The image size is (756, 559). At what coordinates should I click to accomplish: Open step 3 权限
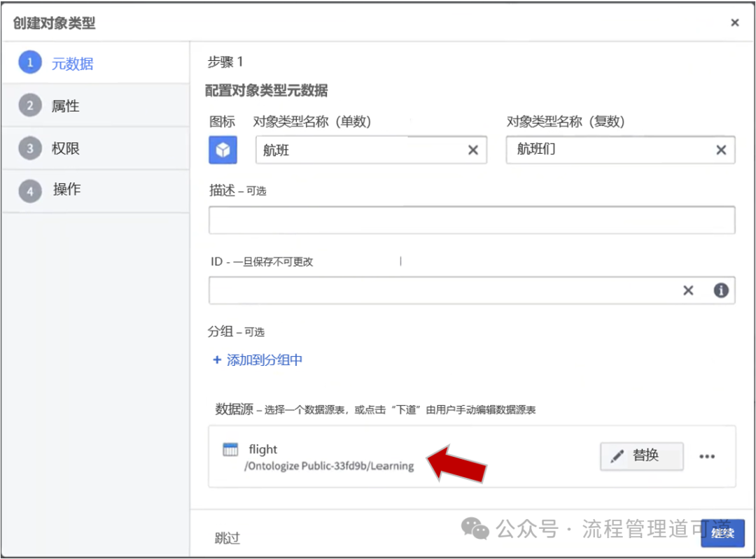click(65, 148)
